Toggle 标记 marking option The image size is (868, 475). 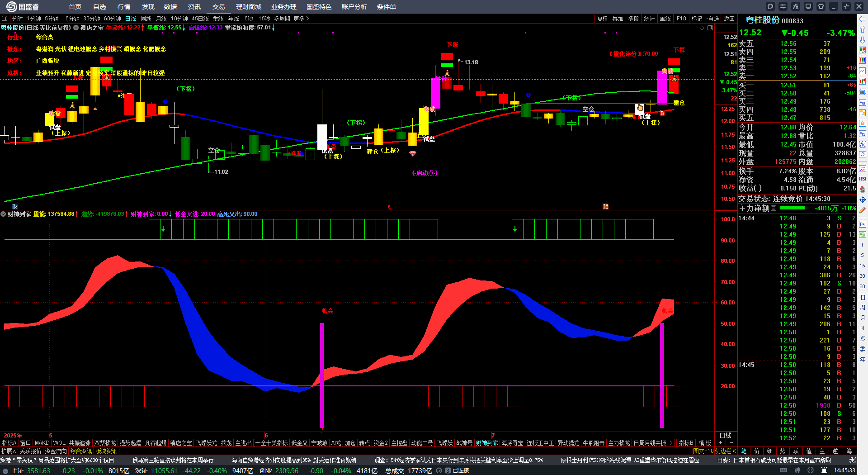point(697,19)
